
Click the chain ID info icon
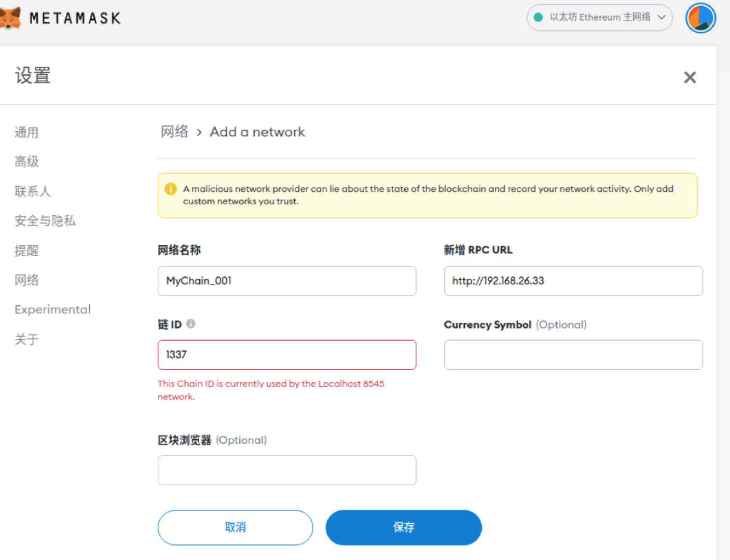(x=191, y=324)
